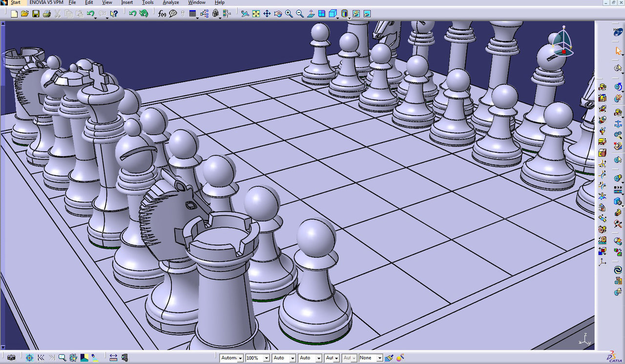Click the Redo icon
625x364 pixels.
(x=102, y=14)
